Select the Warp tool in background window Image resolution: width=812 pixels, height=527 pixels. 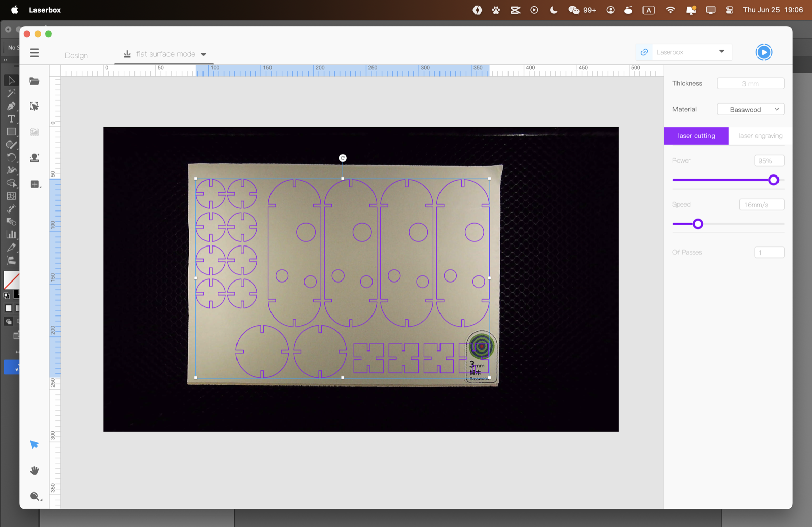tap(11, 170)
